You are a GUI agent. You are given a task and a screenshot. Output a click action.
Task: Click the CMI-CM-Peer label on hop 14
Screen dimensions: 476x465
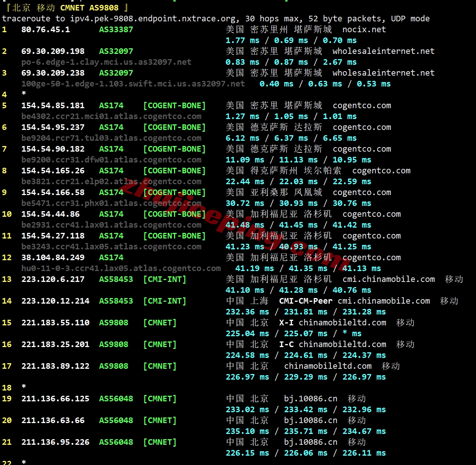click(x=305, y=301)
